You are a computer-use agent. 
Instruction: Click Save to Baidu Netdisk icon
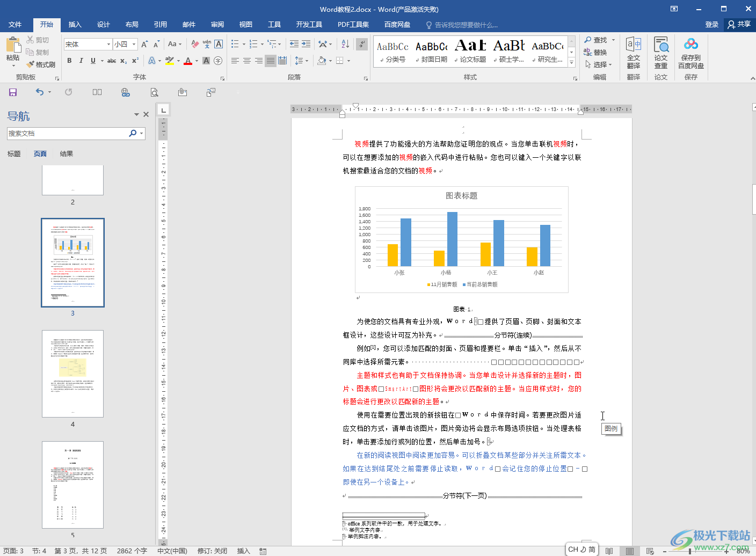tap(691, 53)
